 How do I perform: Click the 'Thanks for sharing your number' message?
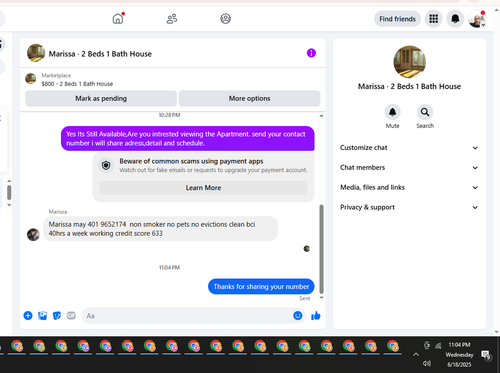coord(261,286)
